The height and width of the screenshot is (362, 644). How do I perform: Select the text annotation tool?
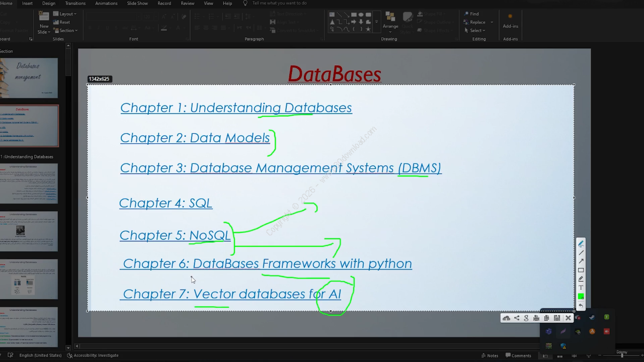click(x=581, y=288)
